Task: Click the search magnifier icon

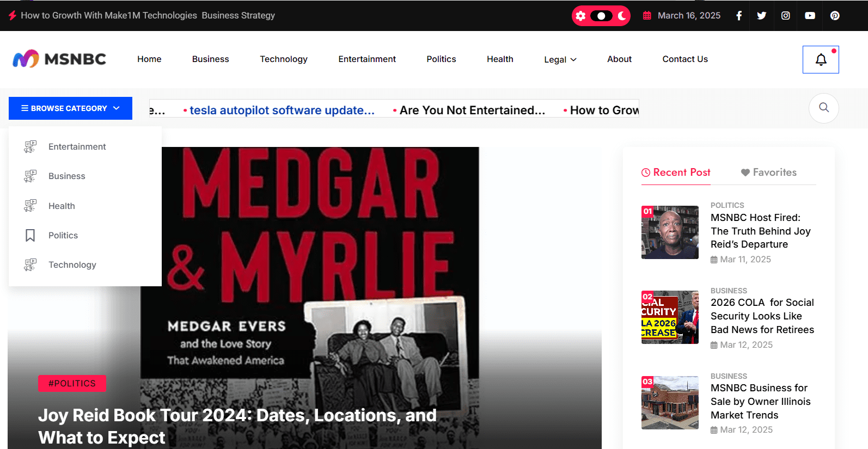Action: (x=824, y=108)
